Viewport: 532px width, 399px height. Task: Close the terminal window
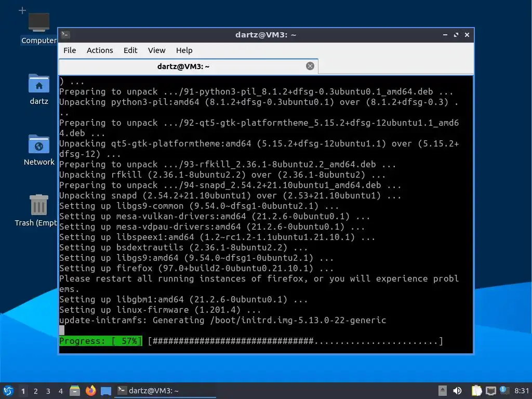(467, 35)
